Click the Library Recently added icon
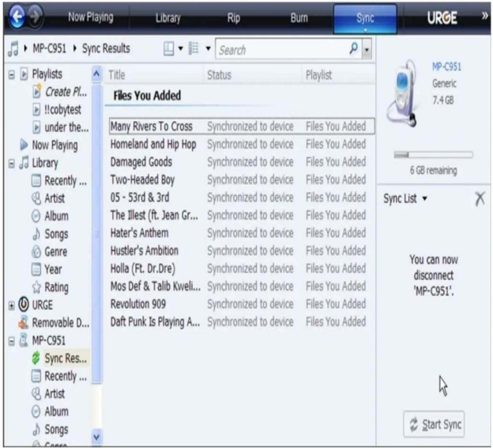Viewport: 493px width, 448px height. pos(36,181)
